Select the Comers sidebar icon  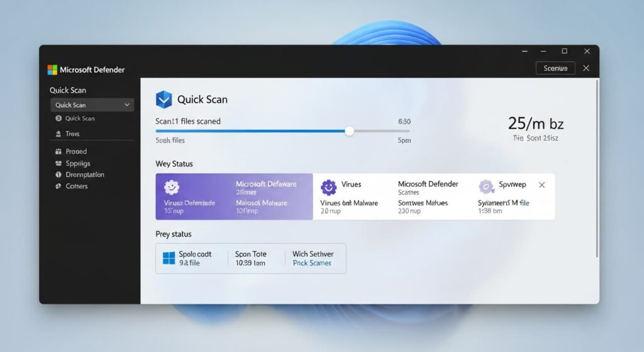click(x=58, y=186)
